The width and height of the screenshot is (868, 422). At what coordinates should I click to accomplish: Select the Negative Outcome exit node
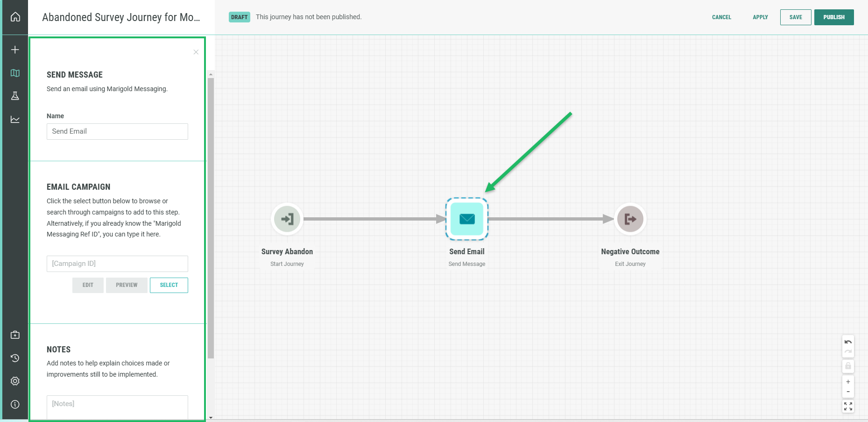tap(630, 219)
